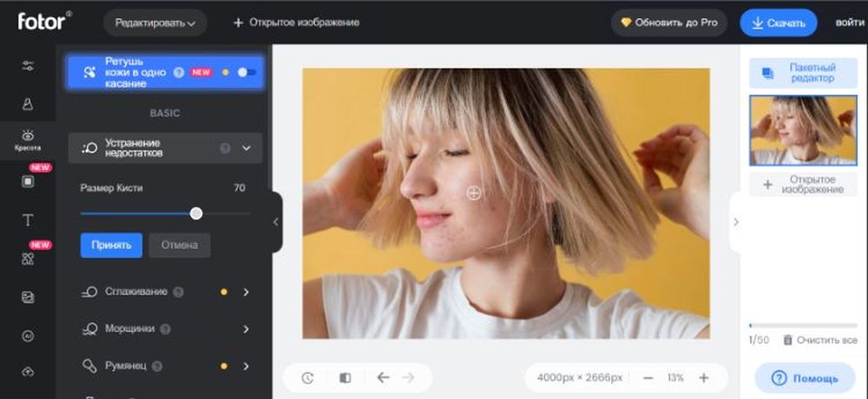The image size is (868, 399).
Task: Click the 13% zoom level text
Action: tap(675, 378)
